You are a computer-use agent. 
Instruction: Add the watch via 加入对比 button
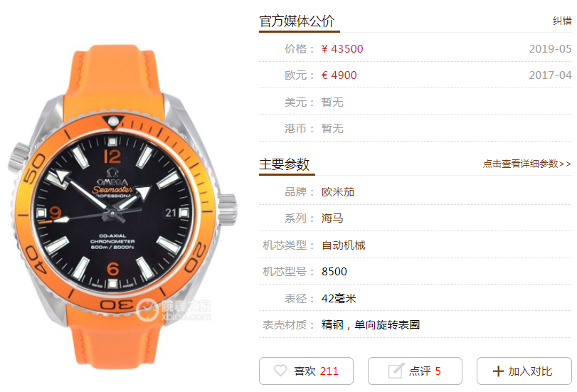(524, 371)
